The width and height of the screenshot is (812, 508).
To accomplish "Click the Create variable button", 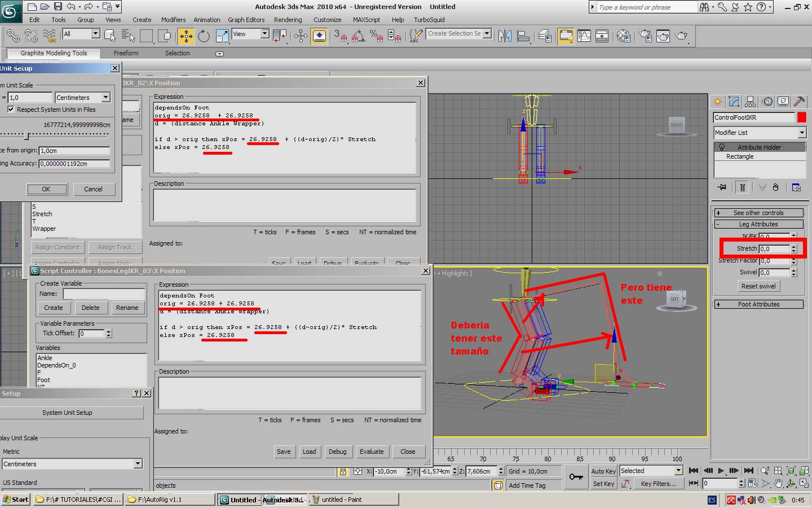I will click(x=54, y=308).
